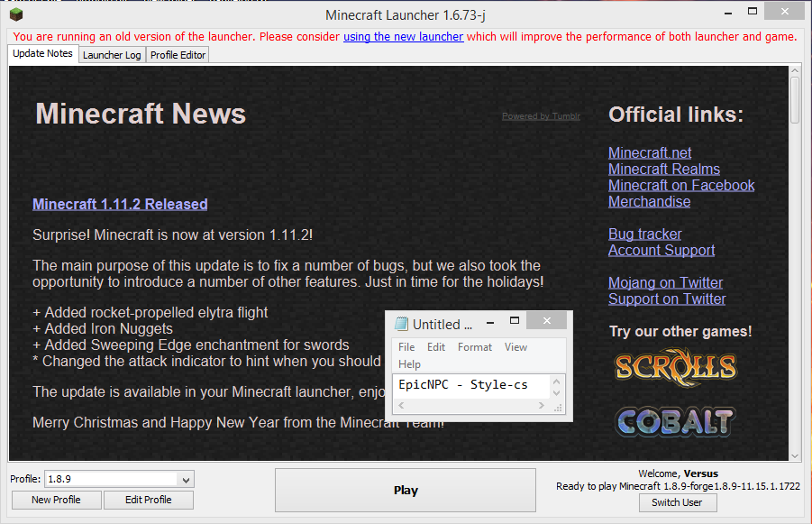This screenshot has width=812, height=524.
Task: Click the Minecraft grass block icon in title bar
Action: pyautogui.click(x=16, y=14)
